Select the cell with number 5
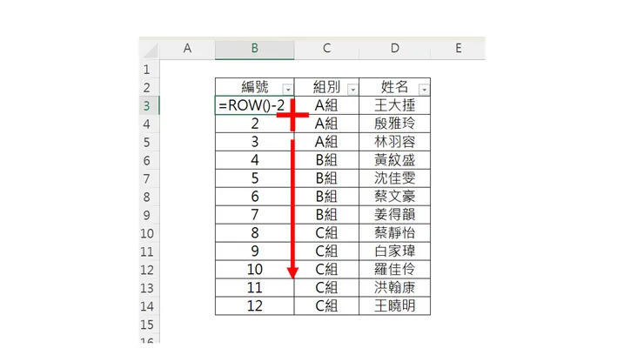 tap(255, 178)
